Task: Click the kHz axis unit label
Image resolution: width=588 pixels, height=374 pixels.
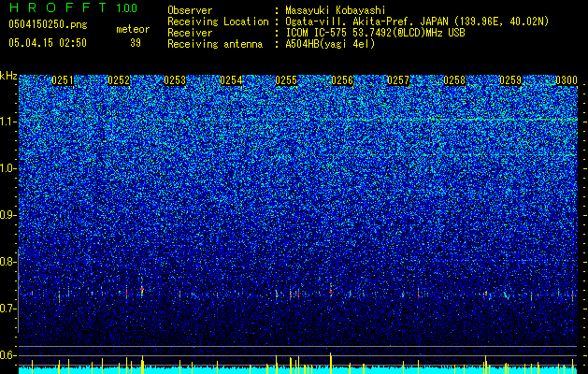Action: click(x=8, y=76)
